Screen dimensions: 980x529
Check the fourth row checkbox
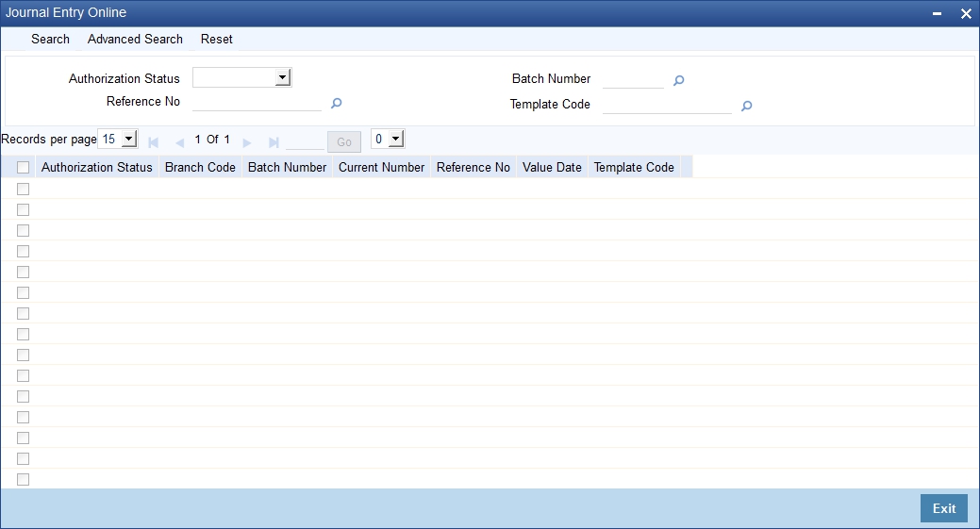click(x=24, y=251)
